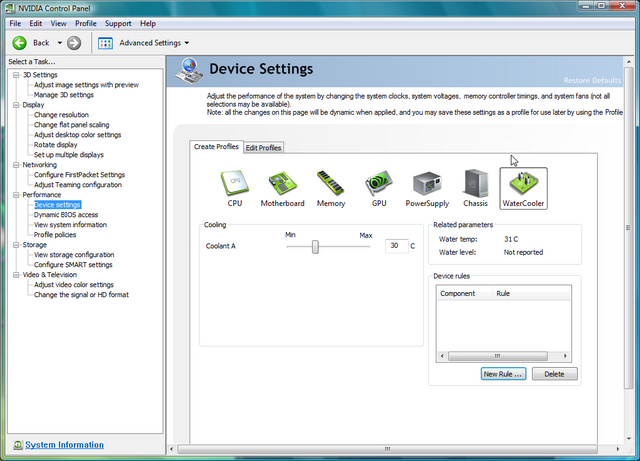Select the WaterCooler device icon
640x461 pixels.
(523, 189)
